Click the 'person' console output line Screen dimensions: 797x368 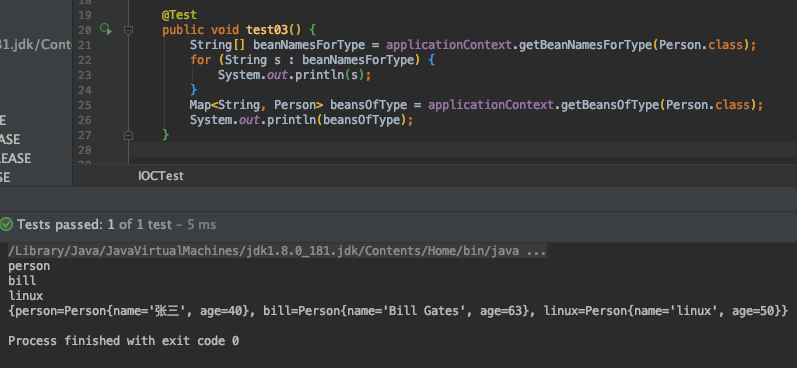(29, 266)
